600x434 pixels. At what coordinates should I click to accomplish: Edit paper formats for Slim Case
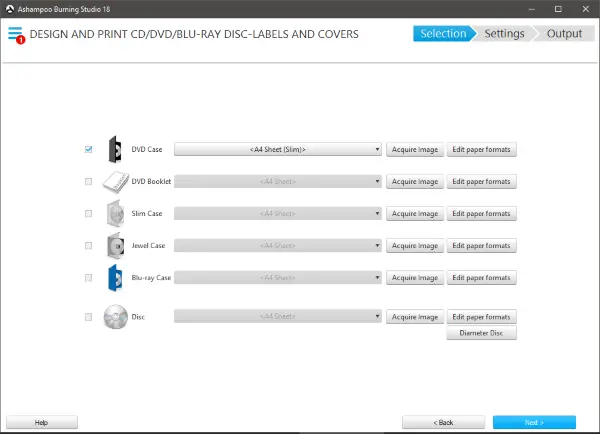(x=481, y=214)
